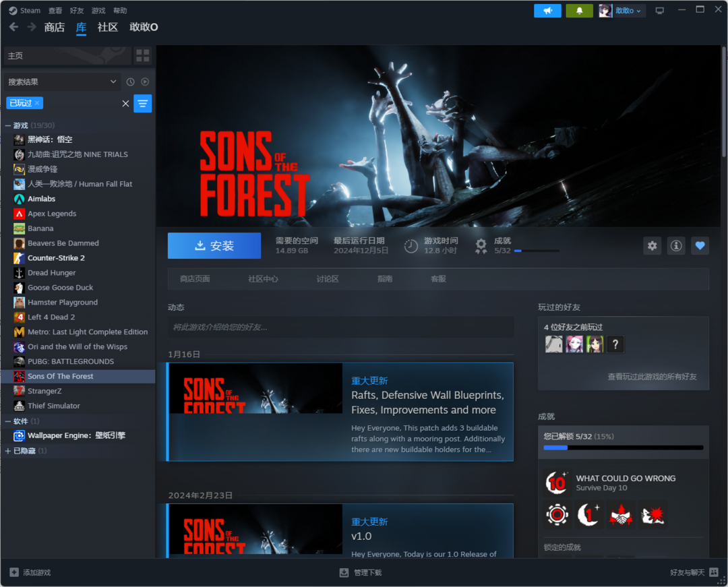The width and height of the screenshot is (728, 587).
Task: Open the v1.0 major update news card
Action: pyautogui.click(x=340, y=531)
